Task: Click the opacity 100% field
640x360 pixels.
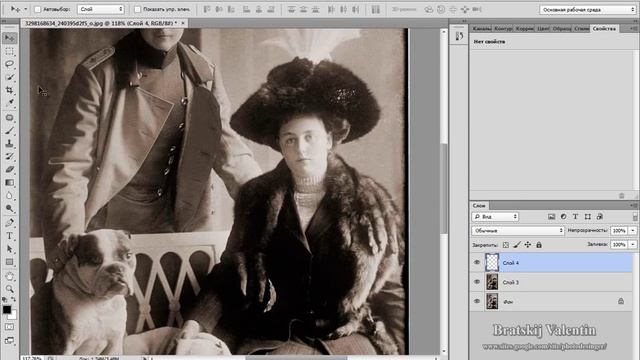Action: click(x=619, y=231)
